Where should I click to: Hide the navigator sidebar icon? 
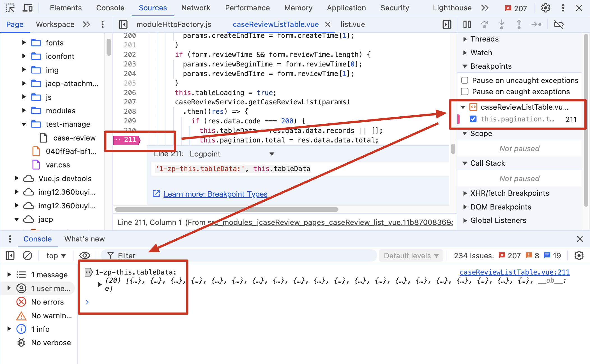coord(123,25)
